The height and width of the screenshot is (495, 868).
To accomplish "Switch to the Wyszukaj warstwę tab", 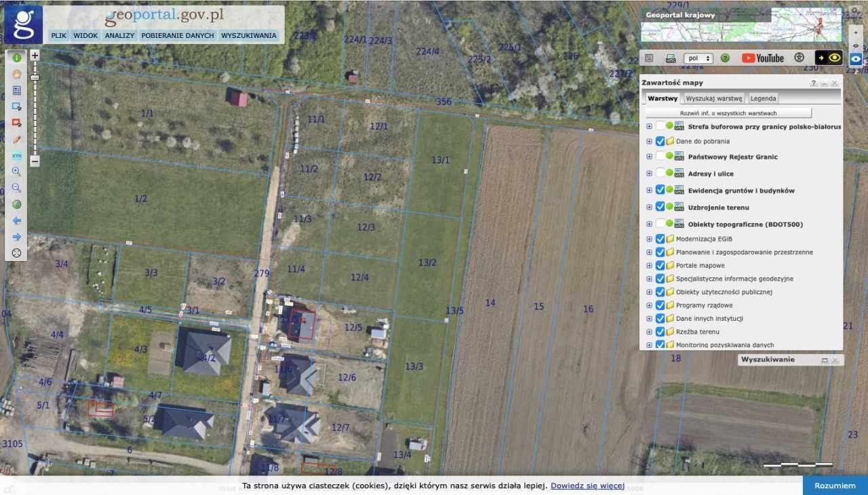I will (714, 98).
